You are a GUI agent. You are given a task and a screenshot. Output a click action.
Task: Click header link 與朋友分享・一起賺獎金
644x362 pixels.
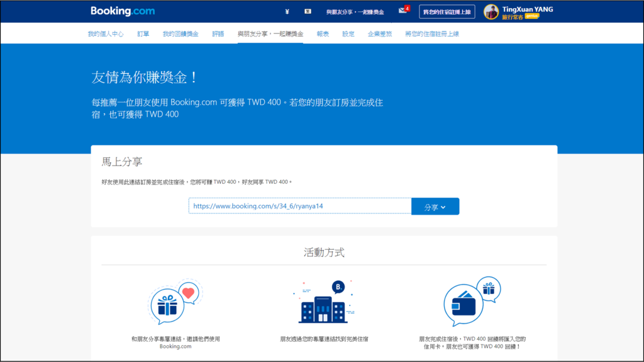355,12
